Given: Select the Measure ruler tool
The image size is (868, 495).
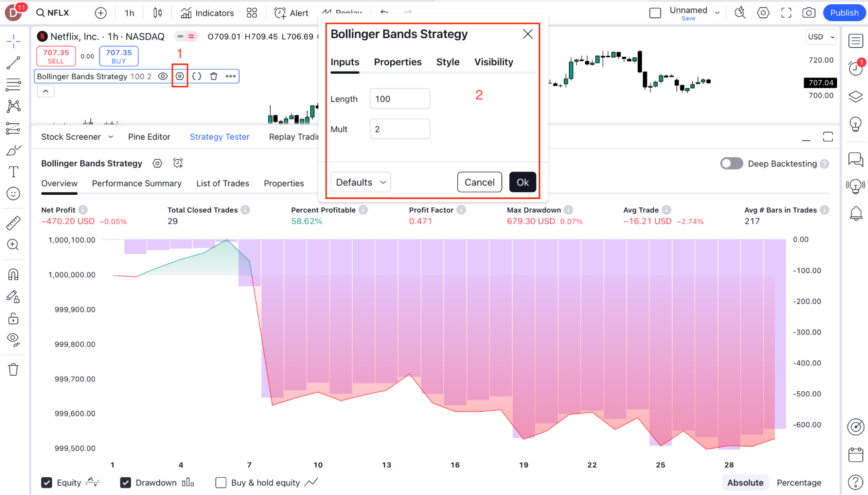Looking at the screenshot, I should pyautogui.click(x=13, y=223).
